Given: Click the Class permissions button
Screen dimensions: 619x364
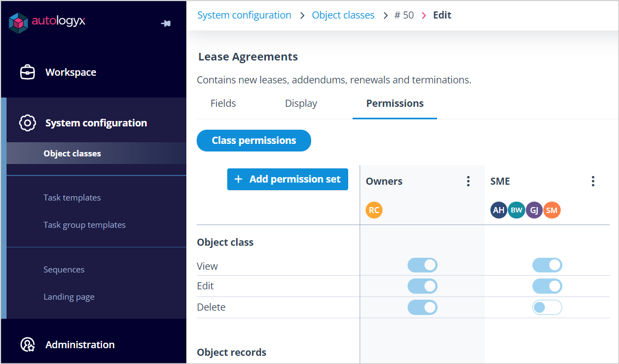Looking at the screenshot, I should [254, 141].
